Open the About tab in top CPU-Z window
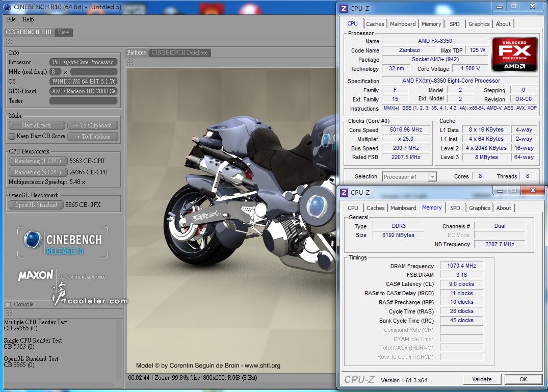This screenshot has width=548, height=392. (x=503, y=24)
